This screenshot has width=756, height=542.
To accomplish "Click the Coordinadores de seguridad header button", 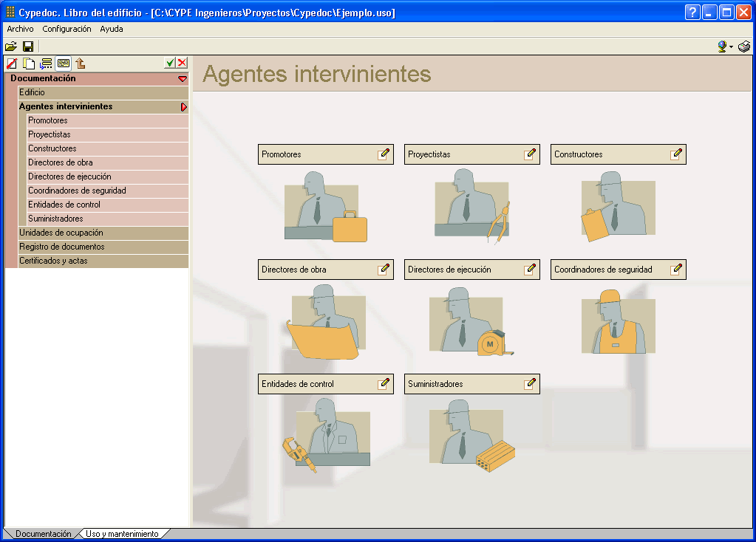I will [x=609, y=270].
